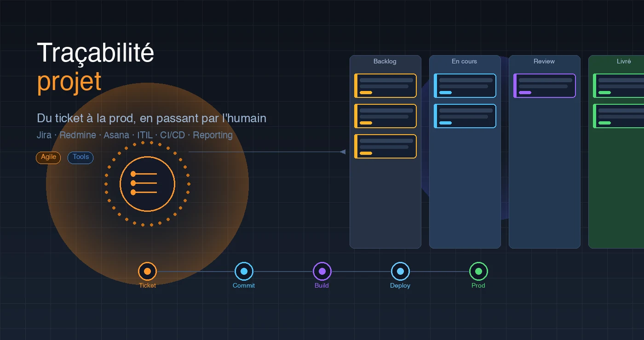The height and width of the screenshot is (340, 644).
Task: Click the Jira · Redmine · Asana tools line
Action: point(135,135)
